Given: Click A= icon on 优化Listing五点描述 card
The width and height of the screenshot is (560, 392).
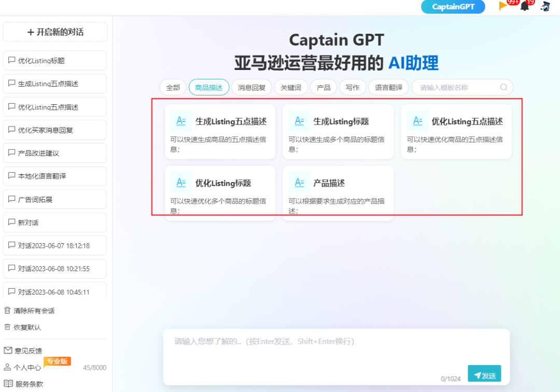Looking at the screenshot, I should coord(417,121).
